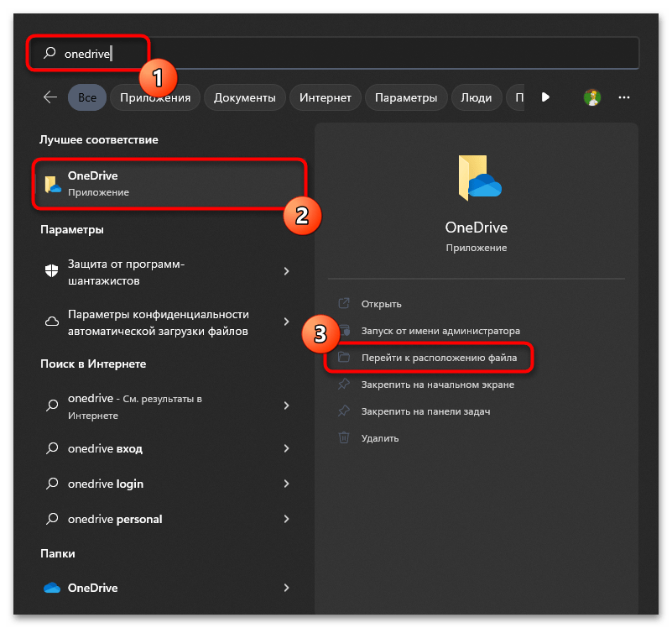Expand chevron for onedrive personal
This screenshot has height=628, width=672.
coord(286,519)
